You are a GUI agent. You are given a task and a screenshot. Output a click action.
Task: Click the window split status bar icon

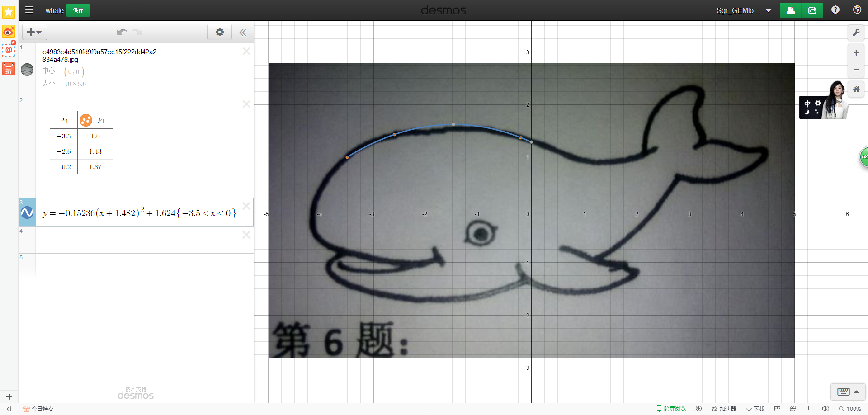[810, 409]
